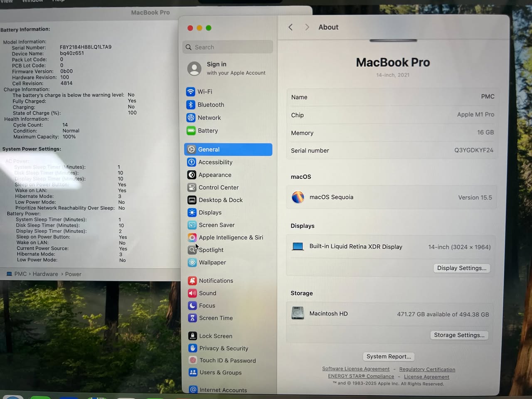This screenshot has height=399, width=532.
Task: Go back with the left chevron
Action: click(291, 27)
